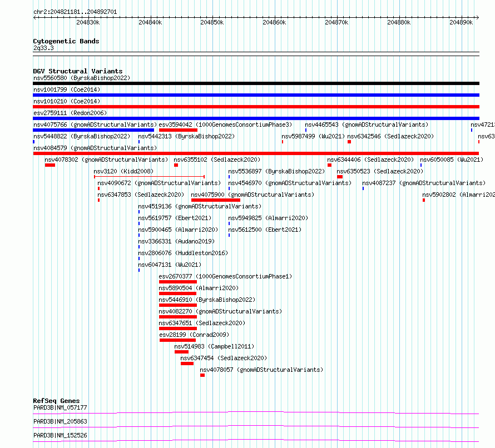Open esv2670377 (1000GenomesConsortiumPhase1) variant
The width and height of the screenshot is (495, 448).
coord(225,276)
